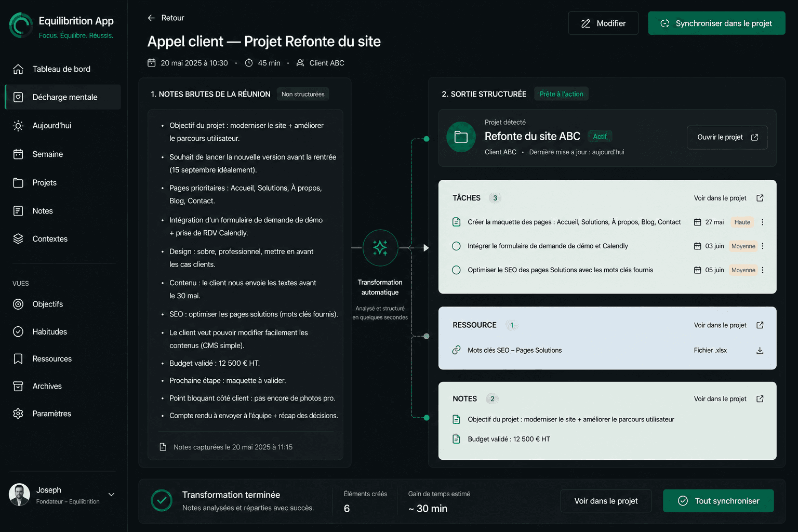
Task: Click the Moyenne tag on 03 juin task
Action: click(x=743, y=246)
